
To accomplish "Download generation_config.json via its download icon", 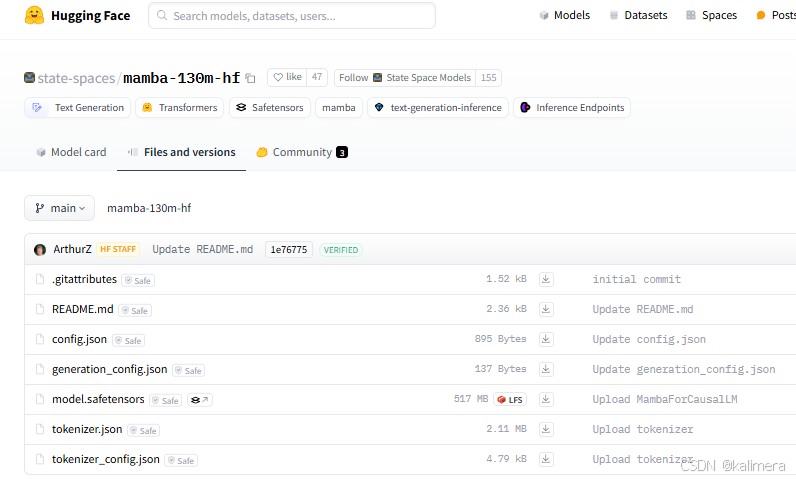I will click(x=546, y=369).
